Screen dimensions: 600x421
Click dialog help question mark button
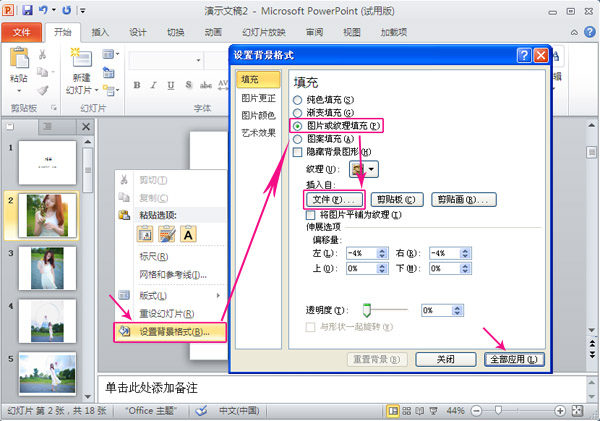(x=524, y=55)
